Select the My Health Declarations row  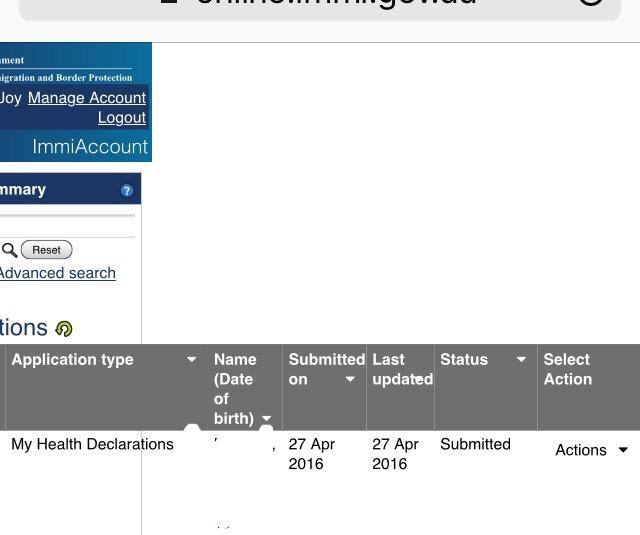click(x=92, y=445)
